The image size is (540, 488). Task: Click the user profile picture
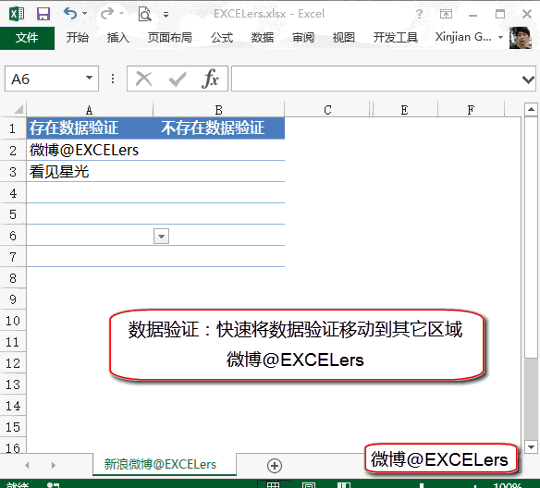coord(520,38)
